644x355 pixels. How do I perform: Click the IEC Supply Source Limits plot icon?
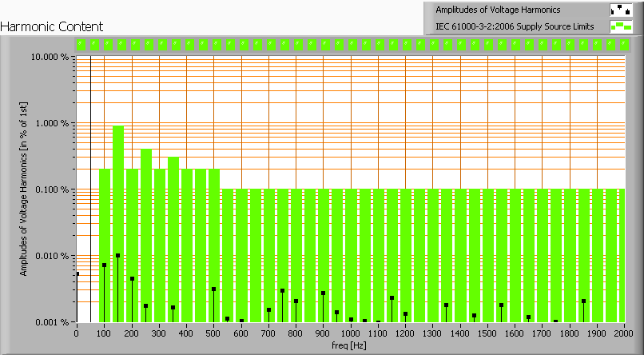coord(620,26)
